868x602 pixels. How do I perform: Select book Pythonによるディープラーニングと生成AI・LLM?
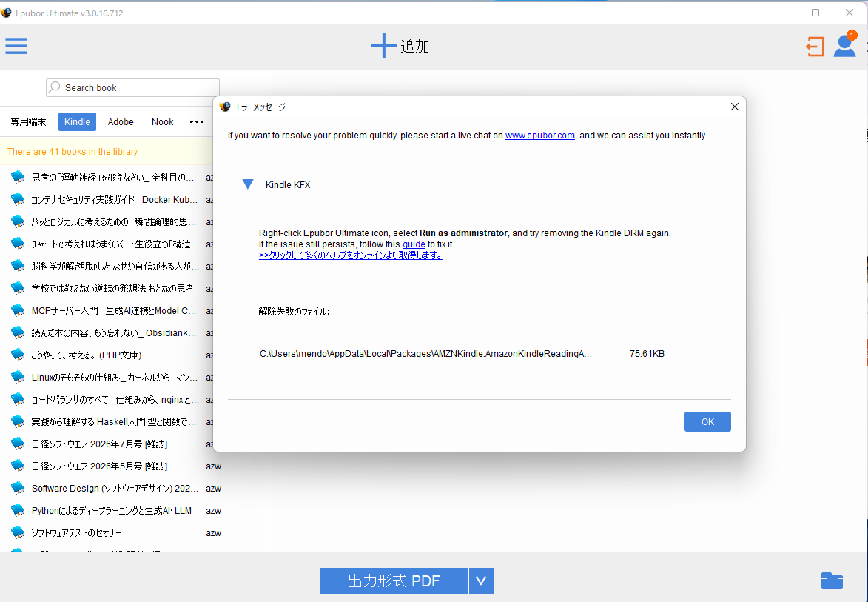(111, 510)
